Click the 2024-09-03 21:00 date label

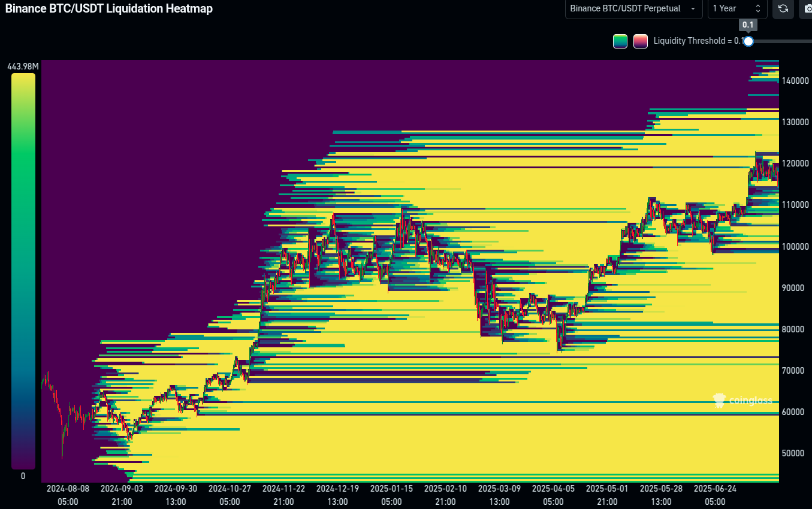(x=122, y=495)
